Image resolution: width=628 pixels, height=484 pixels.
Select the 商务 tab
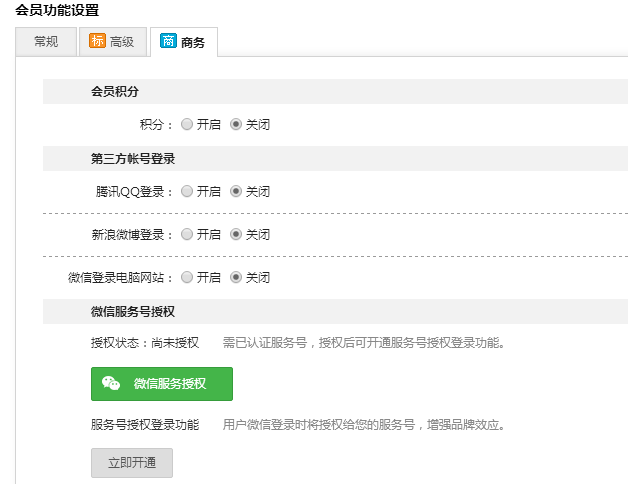click(184, 42)
